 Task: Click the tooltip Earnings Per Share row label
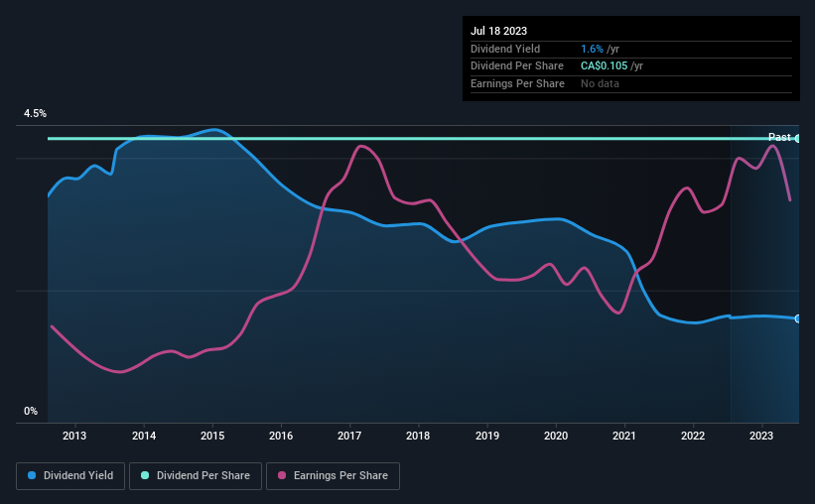pyautogui.click(x=517, y=83)
